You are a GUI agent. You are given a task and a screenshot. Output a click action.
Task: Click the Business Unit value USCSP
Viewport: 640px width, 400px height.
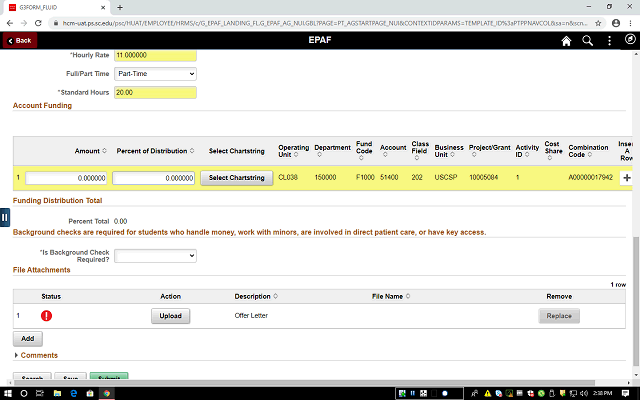[x=446, y=178]
